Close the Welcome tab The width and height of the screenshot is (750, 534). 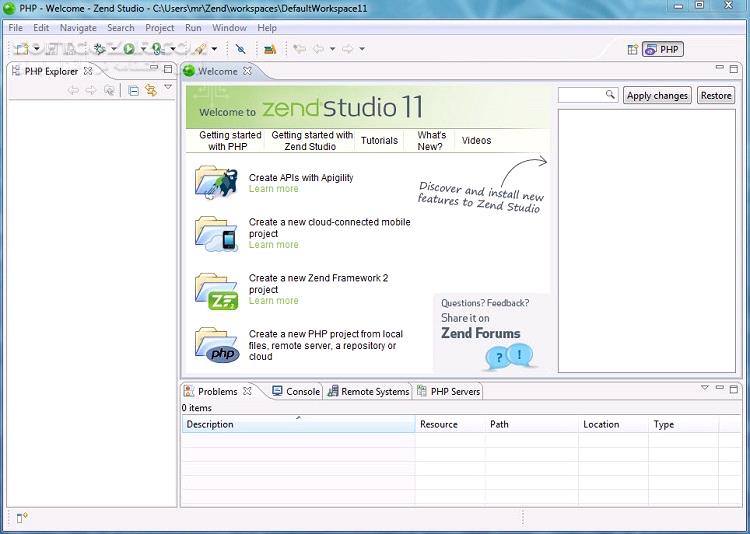pyautogui.click(x=247, y=71)
